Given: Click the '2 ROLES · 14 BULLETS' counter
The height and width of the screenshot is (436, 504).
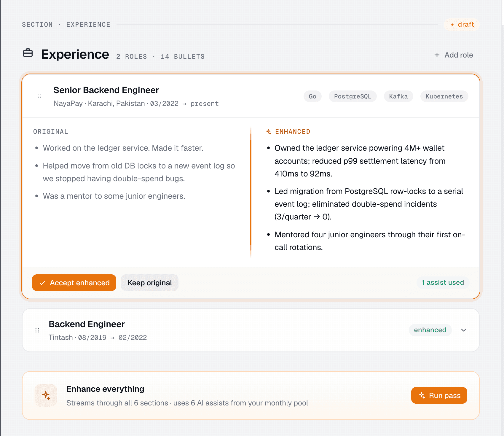Looking at the screenshot, I should [160, 56].
